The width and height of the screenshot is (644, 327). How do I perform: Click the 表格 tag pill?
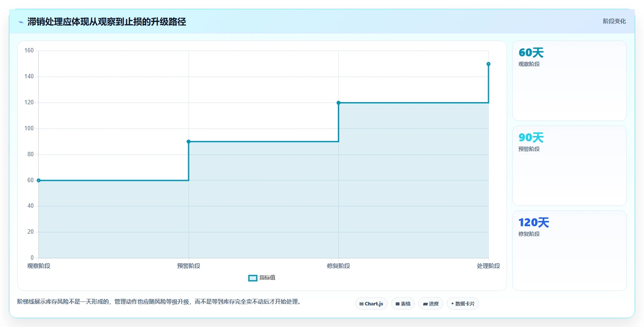coord(403,304)
